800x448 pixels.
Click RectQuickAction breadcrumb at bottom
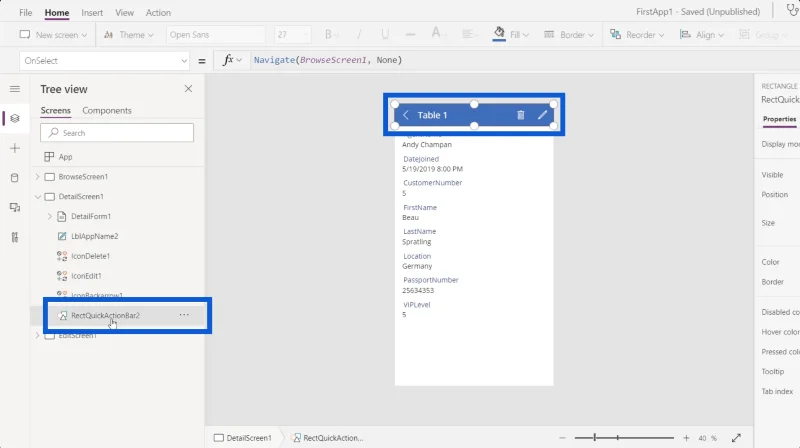(327, 438)
